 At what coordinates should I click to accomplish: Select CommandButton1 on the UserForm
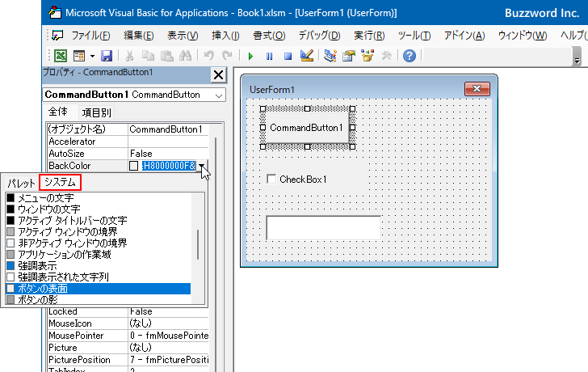[x=307, y=128]
